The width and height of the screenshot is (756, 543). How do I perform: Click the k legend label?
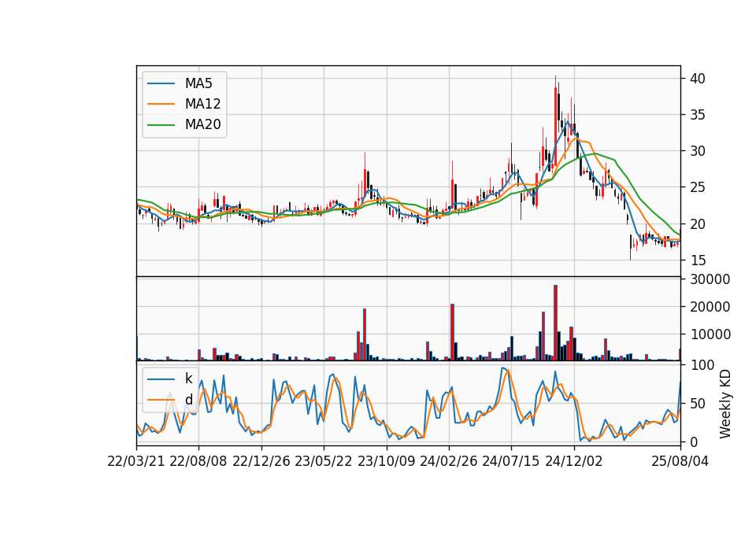click(188, 379)
